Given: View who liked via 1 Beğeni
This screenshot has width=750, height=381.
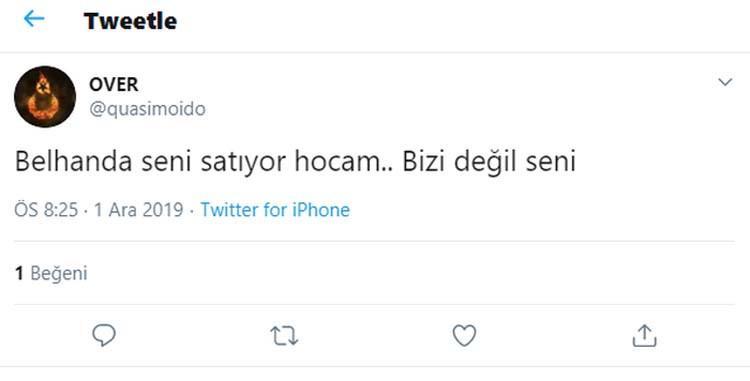Looking at the screenshot, I should click(51, 273).
